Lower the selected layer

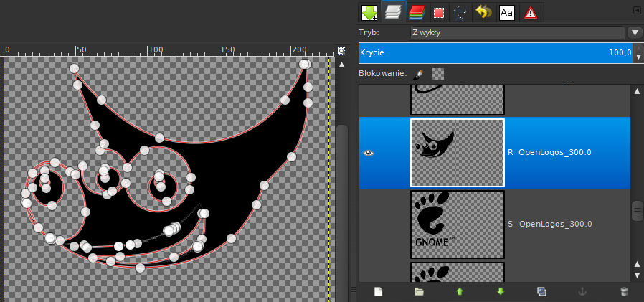tap(501, 292)
